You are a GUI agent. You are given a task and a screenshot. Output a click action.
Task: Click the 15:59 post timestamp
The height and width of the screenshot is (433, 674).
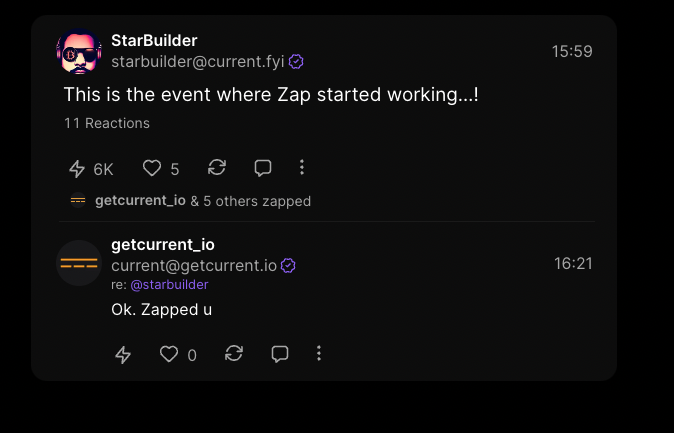pos(572,51)
